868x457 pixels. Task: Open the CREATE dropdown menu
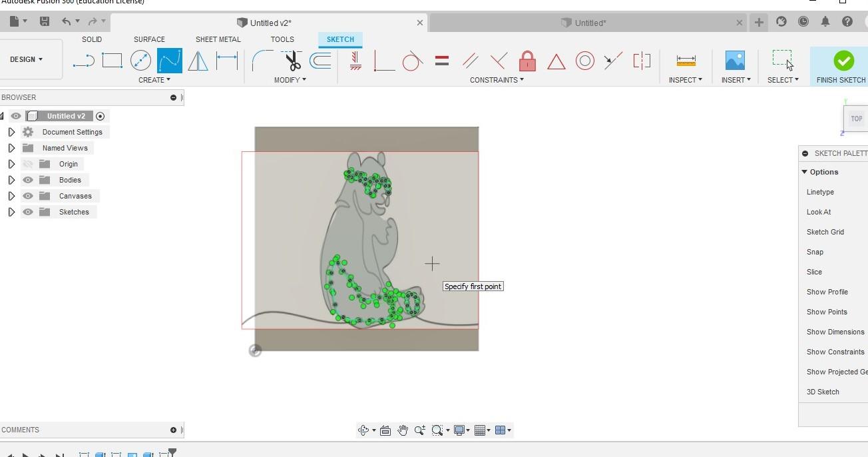pos(154,80)
